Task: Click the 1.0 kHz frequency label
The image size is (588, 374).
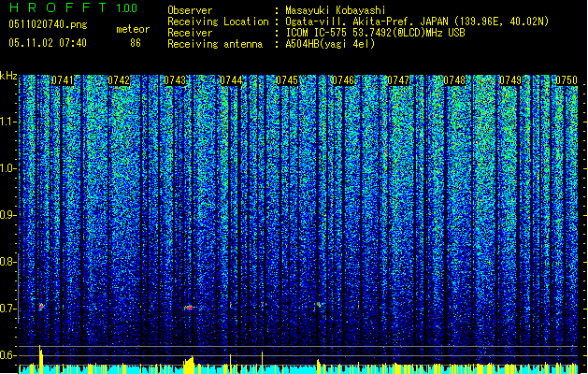Action: (8, 168)
